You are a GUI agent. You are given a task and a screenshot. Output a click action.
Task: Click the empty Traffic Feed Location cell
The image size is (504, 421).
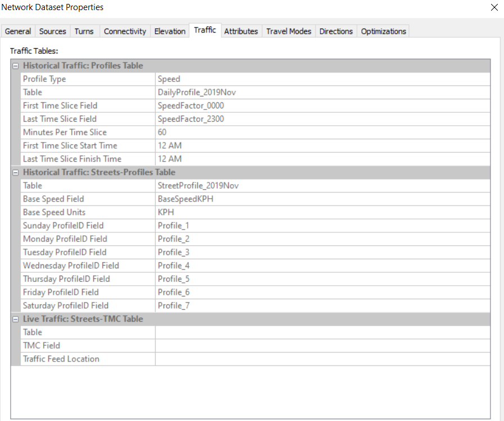(x=323, y=359)
